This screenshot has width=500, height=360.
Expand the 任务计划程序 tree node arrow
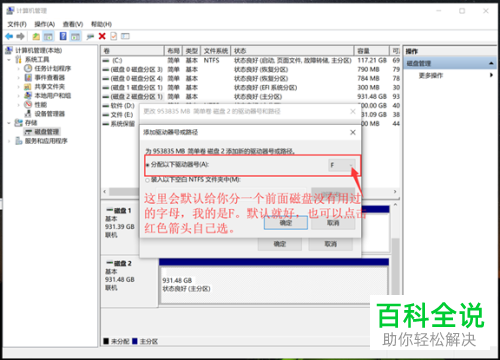coord(19,69)
